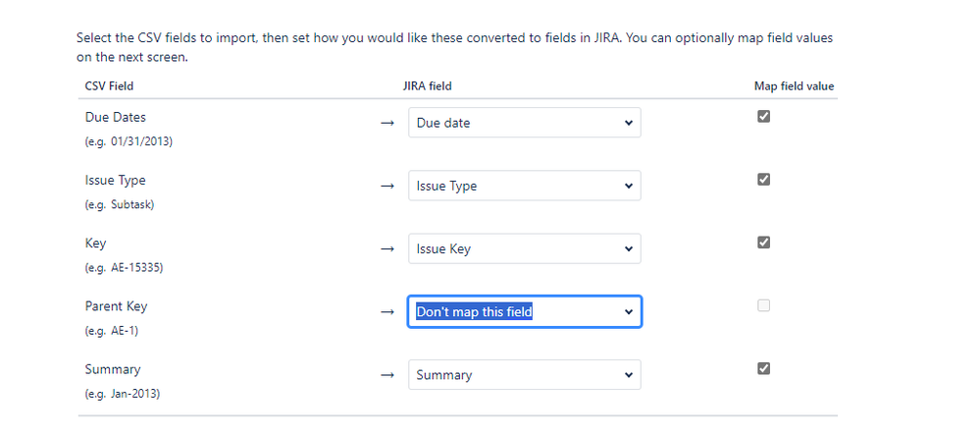The image size is (980, 435).
Task: Click the arrow icon in the Summary row
Action: [387, 375]
